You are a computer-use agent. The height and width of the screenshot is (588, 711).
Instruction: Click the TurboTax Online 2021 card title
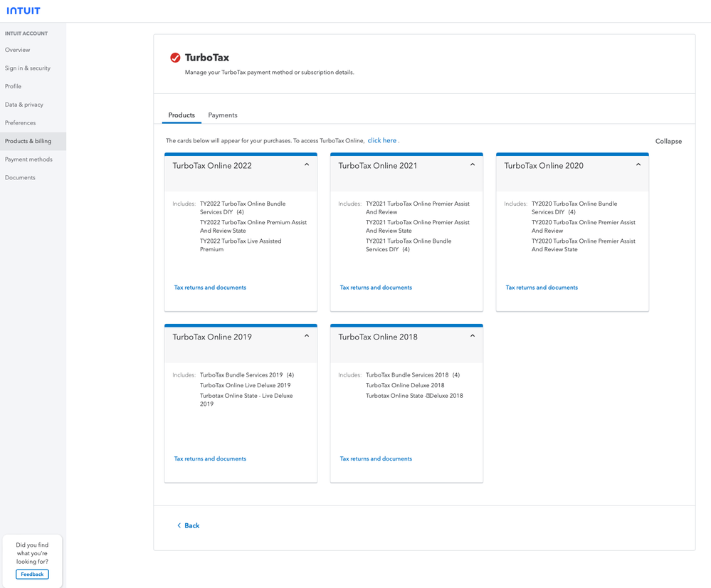pyautogui.click(x=378, y=166)
